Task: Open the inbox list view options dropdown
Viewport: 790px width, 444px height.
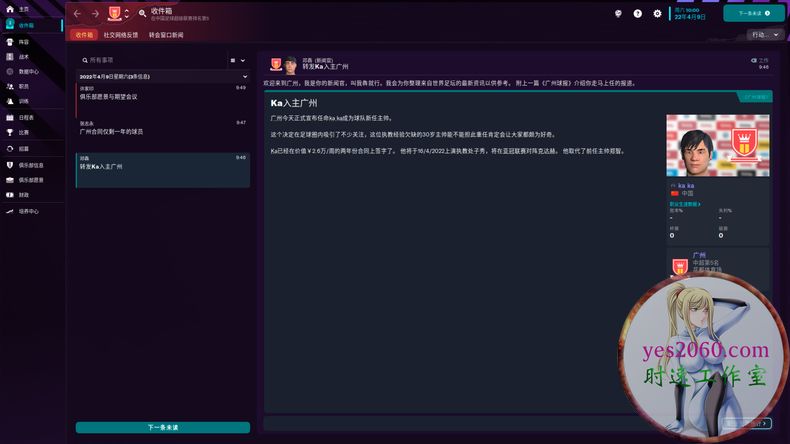Action: point(235,60)
